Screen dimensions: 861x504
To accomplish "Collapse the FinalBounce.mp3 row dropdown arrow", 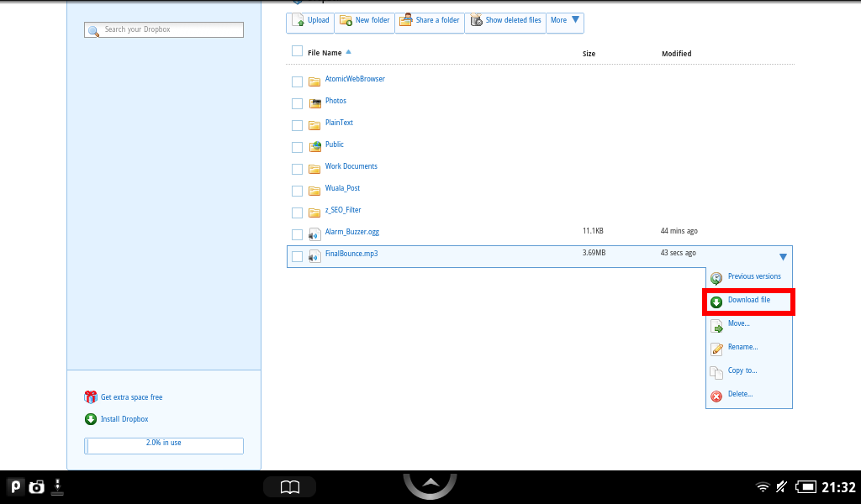I will [783, 257].
